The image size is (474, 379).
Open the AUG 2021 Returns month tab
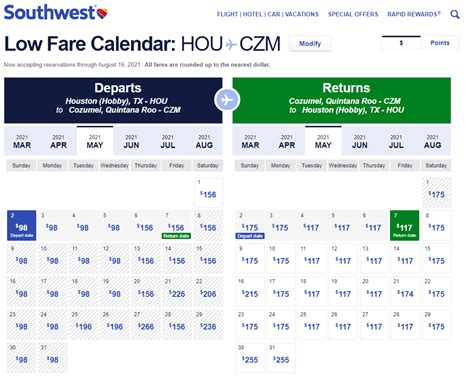click(x=432, y=141)
